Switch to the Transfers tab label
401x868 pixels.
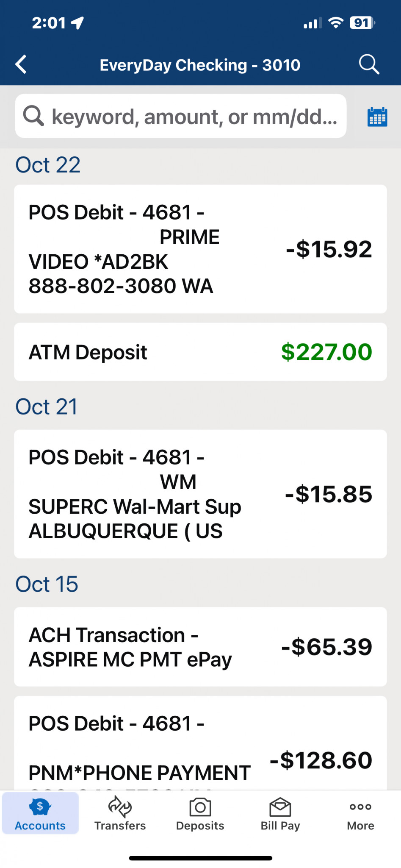click(120, 826)
